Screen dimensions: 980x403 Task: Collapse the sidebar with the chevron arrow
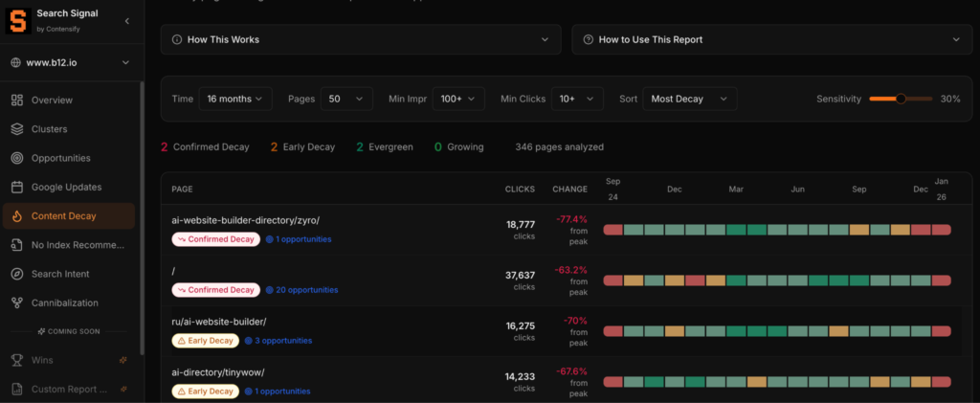click(x=127, y=21)
